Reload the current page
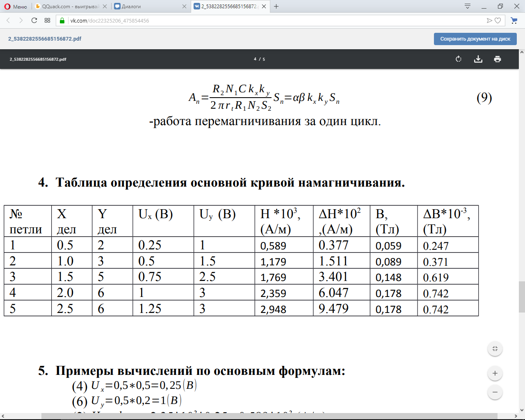 click(34, 21)
